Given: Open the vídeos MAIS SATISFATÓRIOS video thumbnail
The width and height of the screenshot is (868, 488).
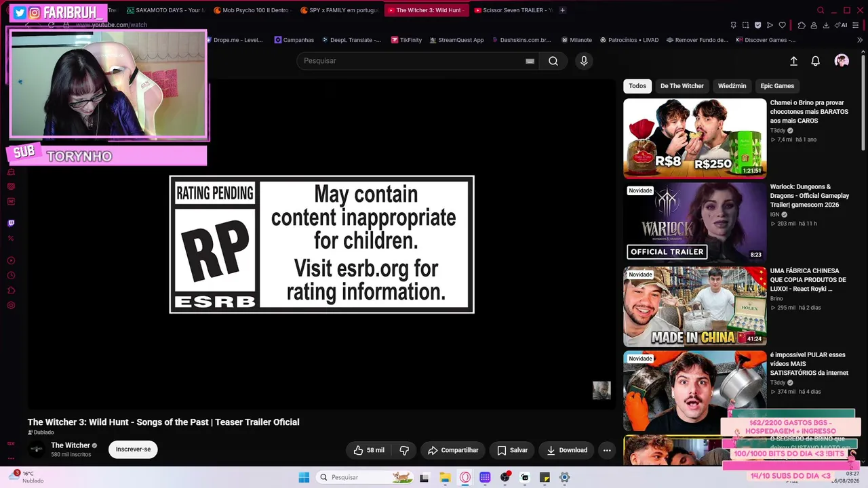Looking at the screenshot, I should coord(695,390).
